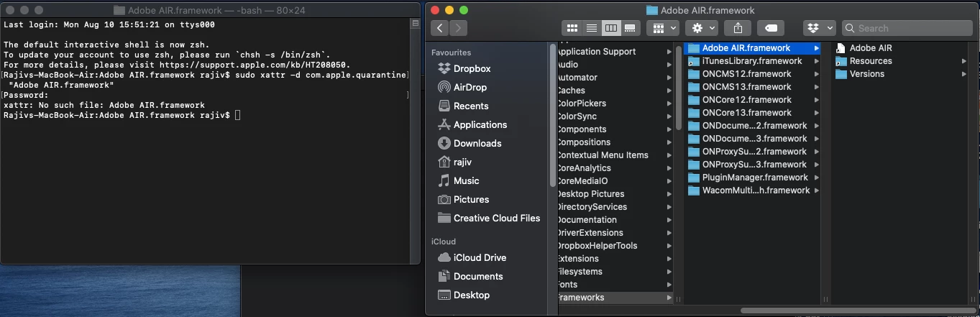Click the Frameworks column vertical scrollbar
This screenshot has height=317, width=980.
[679, 86]
